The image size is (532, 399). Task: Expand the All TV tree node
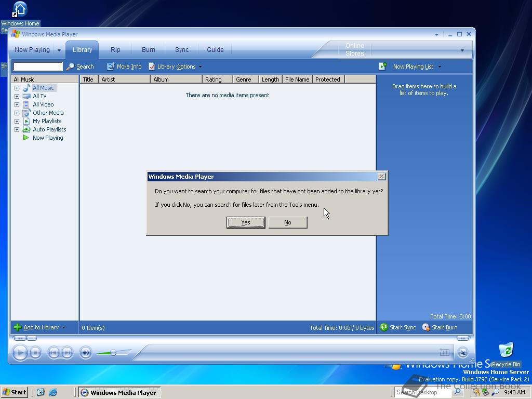coord(17,96)
